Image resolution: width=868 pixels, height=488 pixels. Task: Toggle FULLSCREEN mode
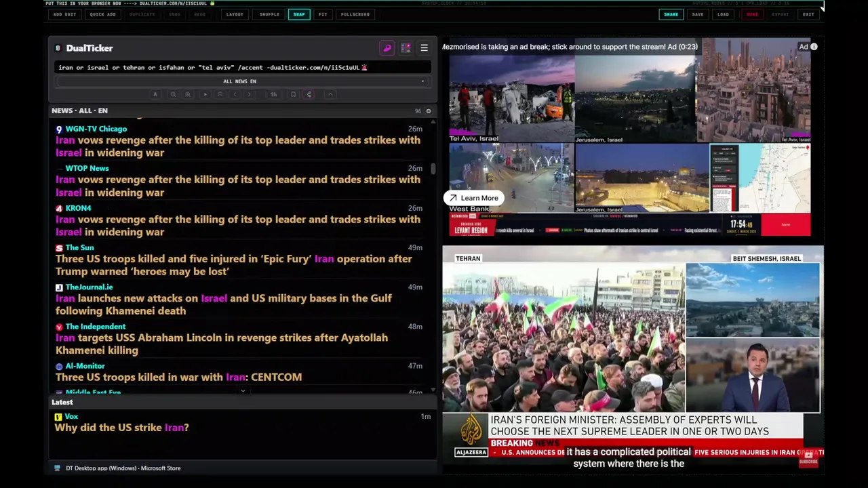pos(355,14)
